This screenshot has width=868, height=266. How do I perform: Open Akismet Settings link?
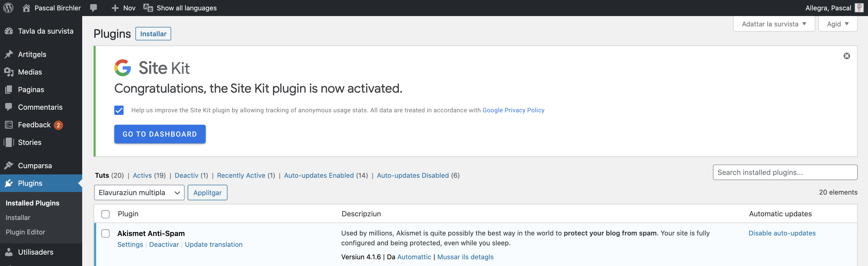(130, 245)
